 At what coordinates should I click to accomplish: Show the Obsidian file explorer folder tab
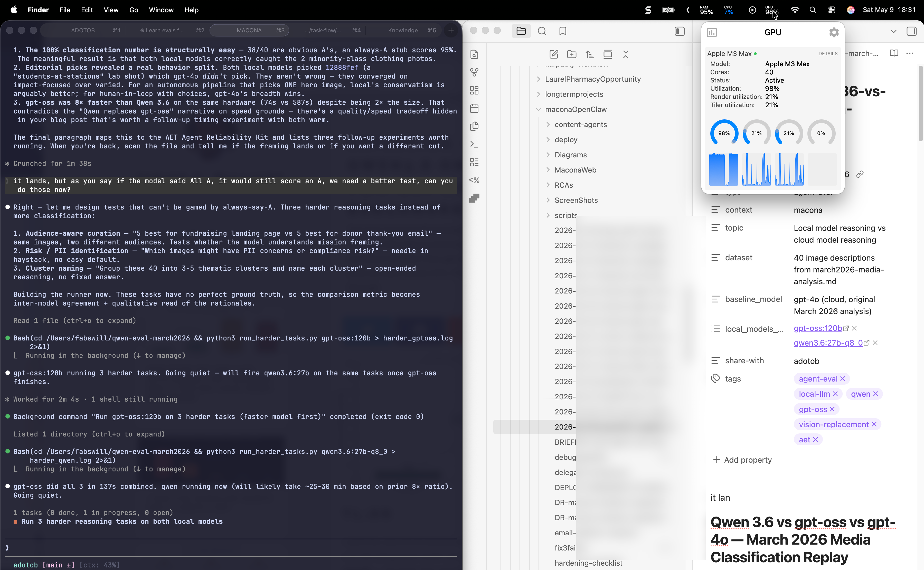(521, 31)
